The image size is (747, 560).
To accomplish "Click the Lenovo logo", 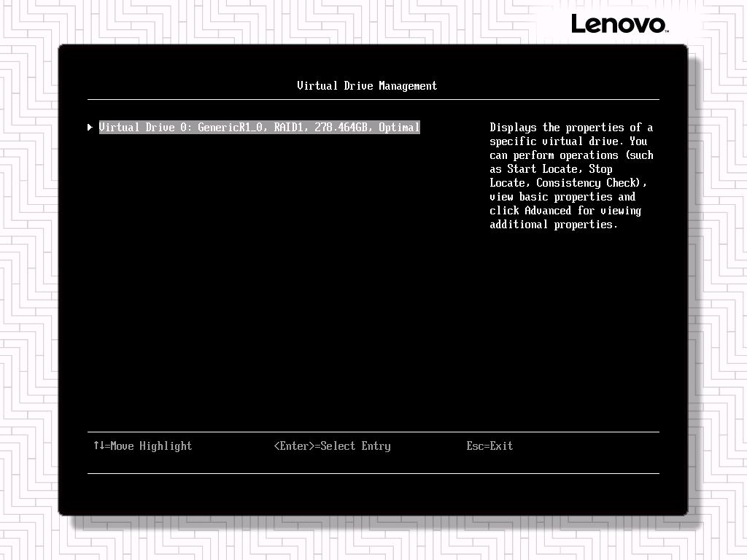I will [x=619, y=24].
